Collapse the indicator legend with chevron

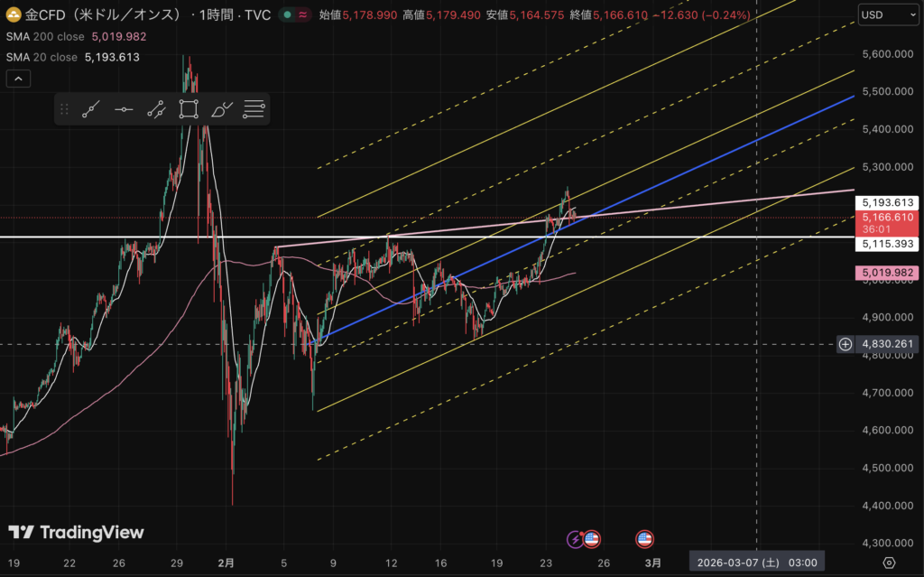(19, 79)
